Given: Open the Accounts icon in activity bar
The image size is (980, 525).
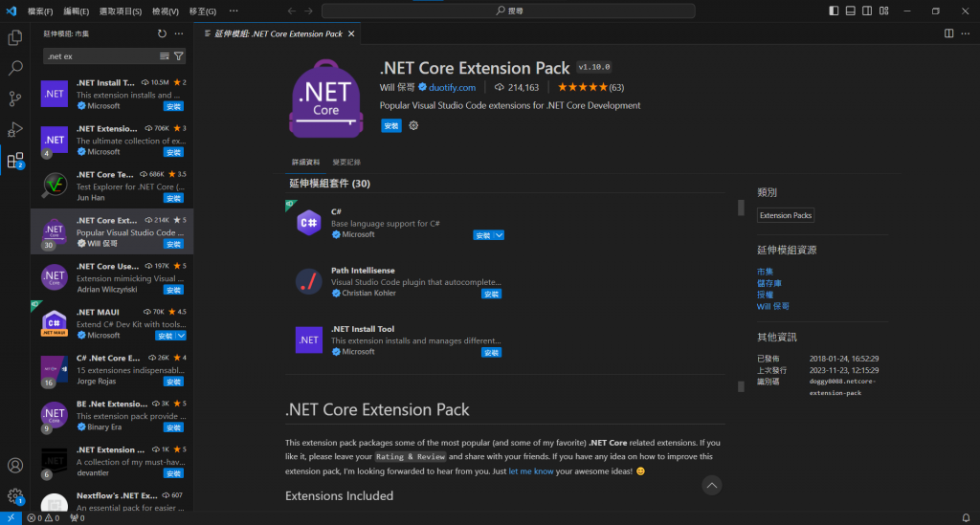Looking at the screenshot, I should coord(15,466).
